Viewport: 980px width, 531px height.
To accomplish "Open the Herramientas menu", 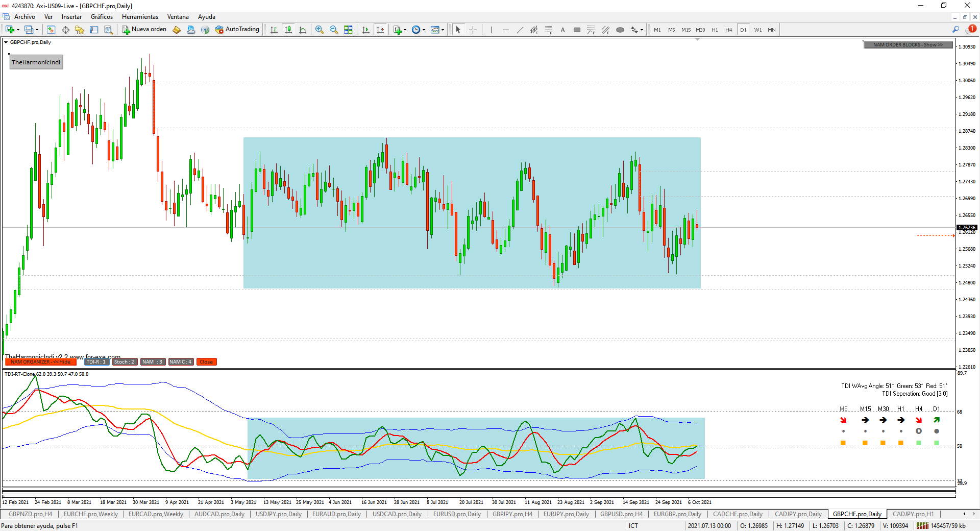I will 140,17.
